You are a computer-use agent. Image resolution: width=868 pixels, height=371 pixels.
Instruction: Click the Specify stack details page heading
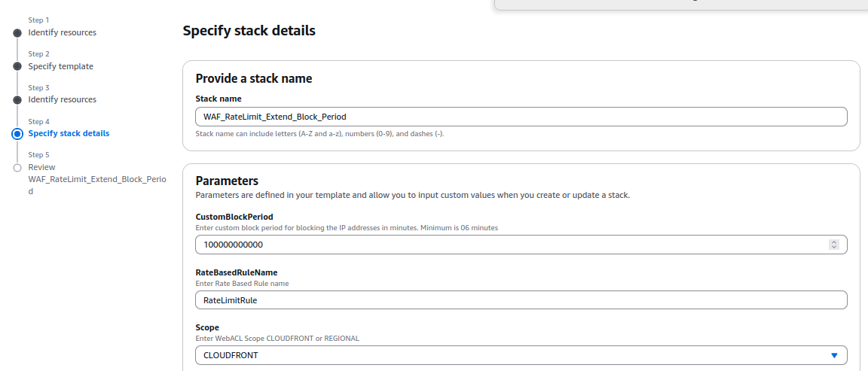point(249,30)
